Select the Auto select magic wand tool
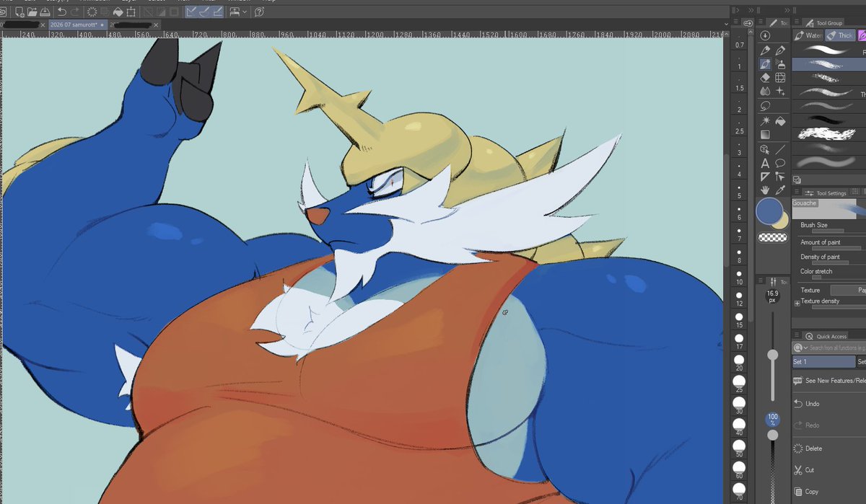This screenshot has height=504, width=866. pos(765,122)
